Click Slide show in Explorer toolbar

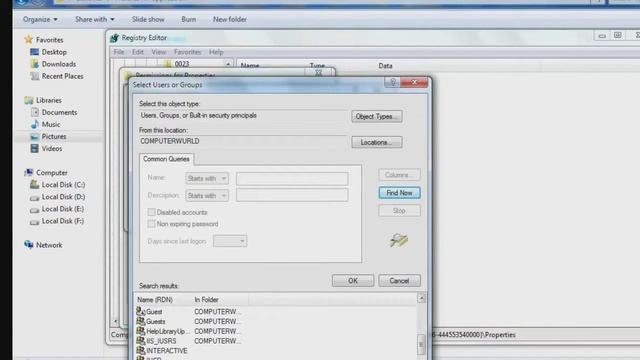148,19
